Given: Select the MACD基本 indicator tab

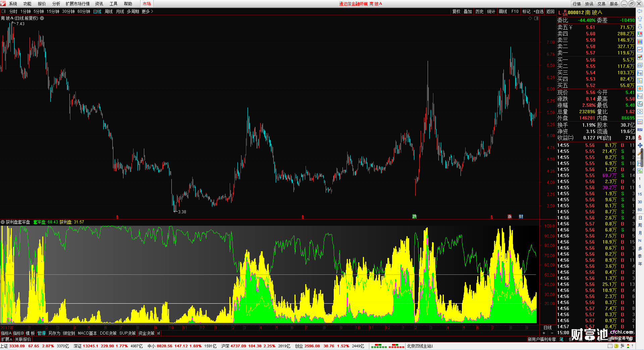Looking at the screenshot, I should 87,333.
